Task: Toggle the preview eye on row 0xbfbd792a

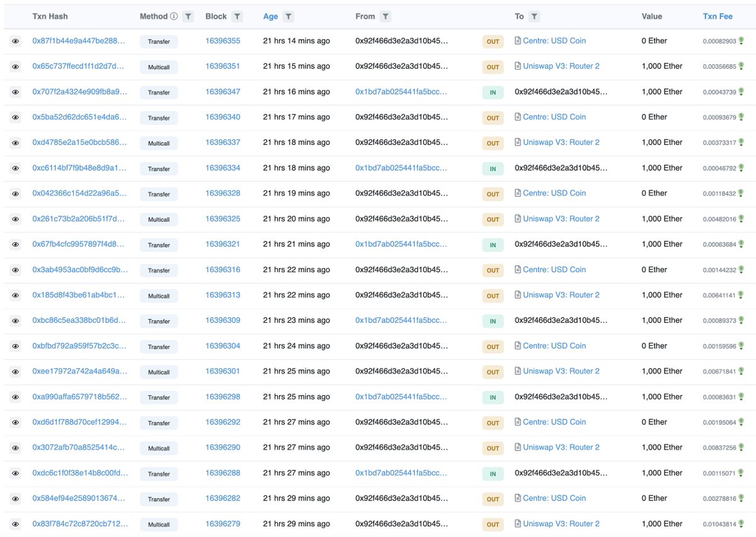Action: coord(15,347)
